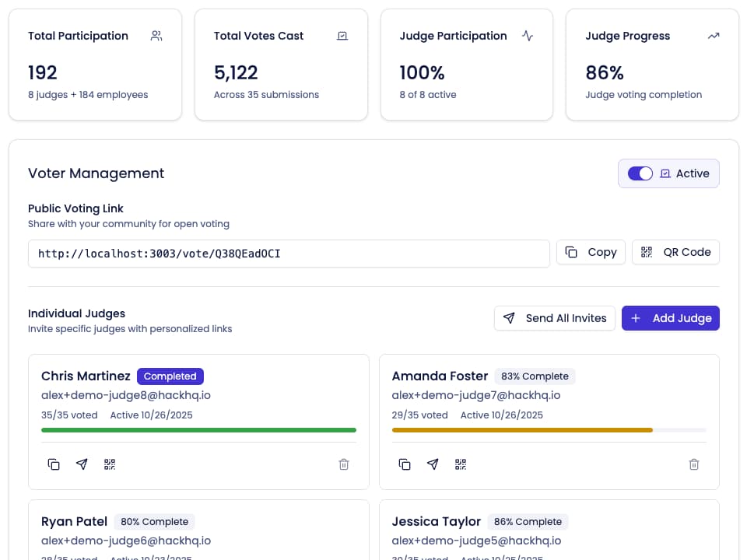This screenshot has width=747, height=560.
Task: Send invite to Chris Martinez icon
Action: [82, 464]
